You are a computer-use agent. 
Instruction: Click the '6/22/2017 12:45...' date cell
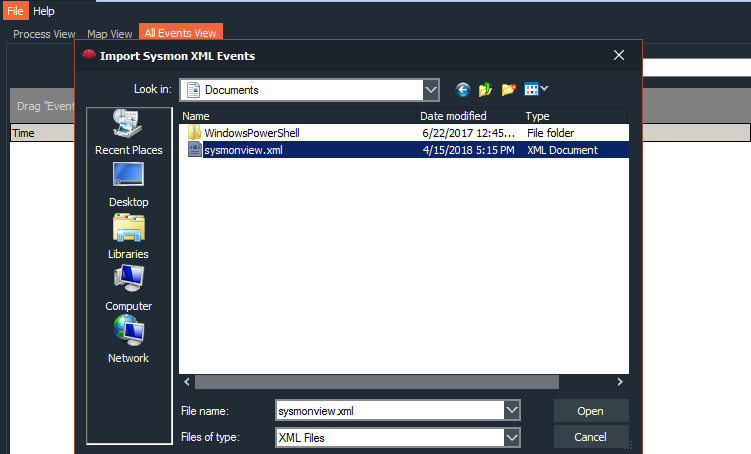click(x=468, y=133)
